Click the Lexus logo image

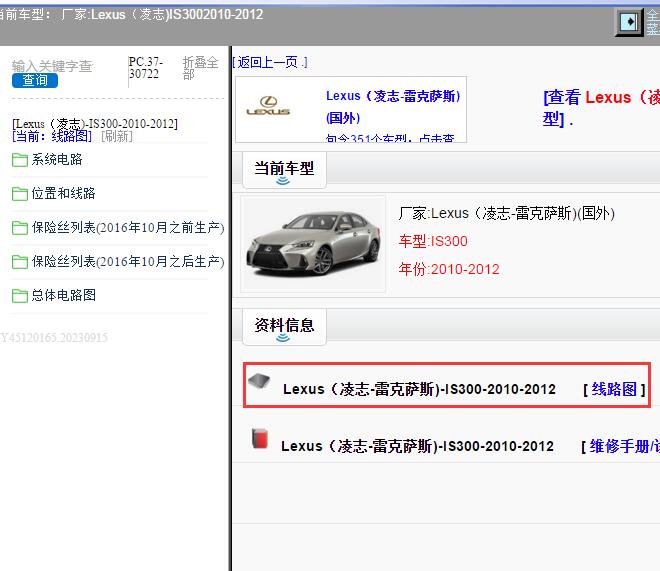[268, 106]
